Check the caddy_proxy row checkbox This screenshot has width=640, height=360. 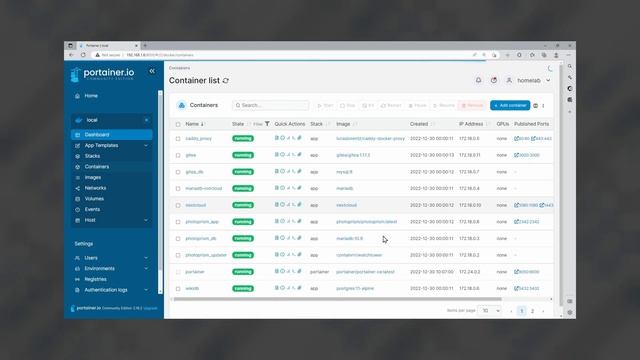178,139
